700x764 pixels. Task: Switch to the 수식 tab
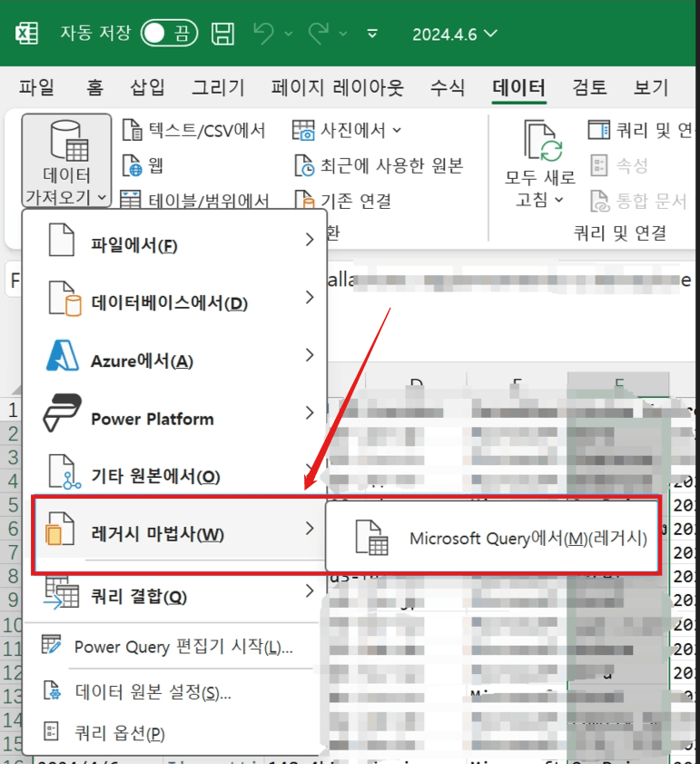(x=448, y=87)
